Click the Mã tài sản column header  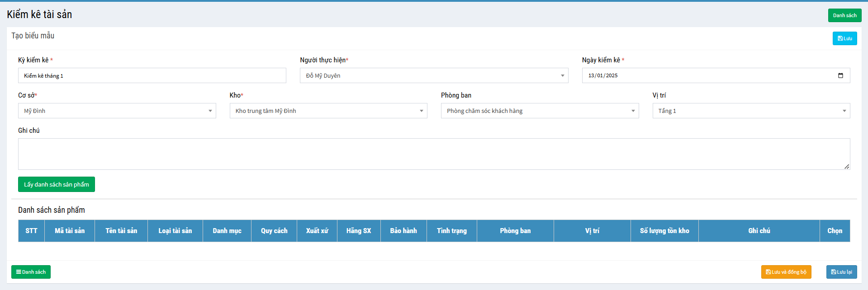[x=70, y=231]
